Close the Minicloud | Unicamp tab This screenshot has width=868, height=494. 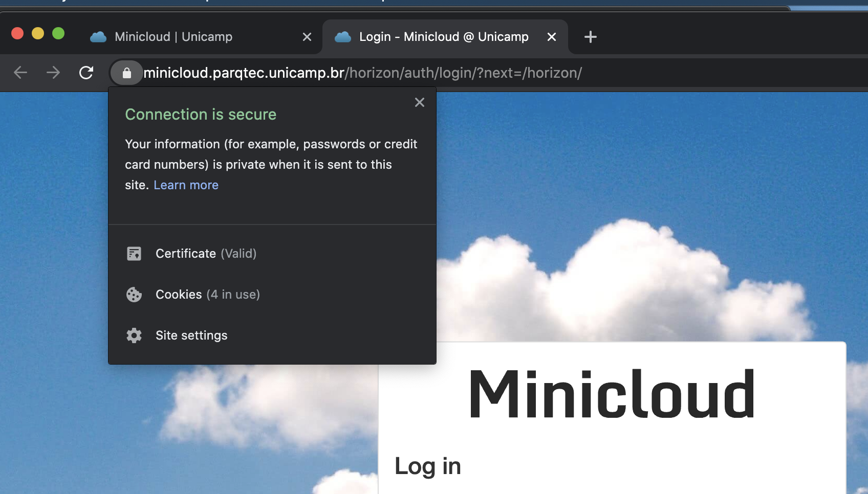click(307, 37)
